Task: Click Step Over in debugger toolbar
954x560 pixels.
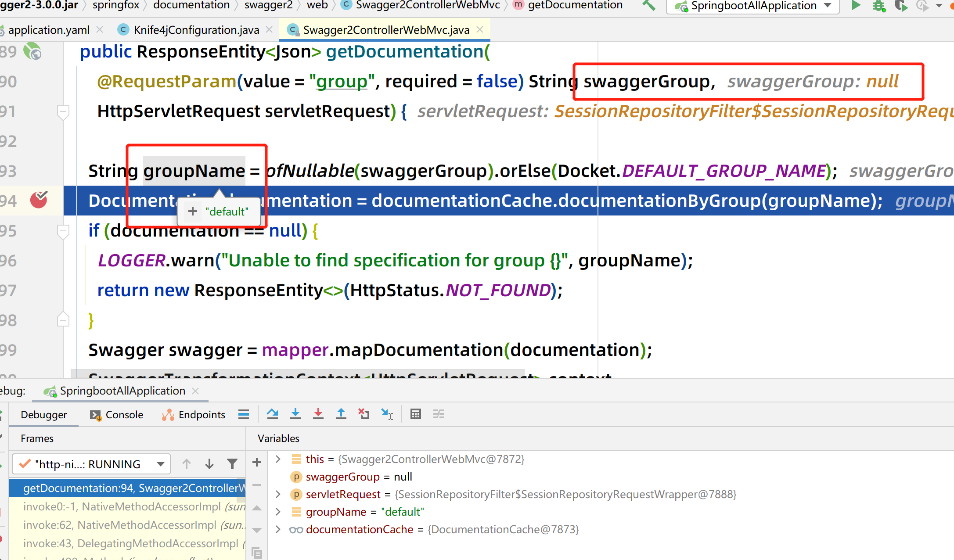Action: point(272,414)
